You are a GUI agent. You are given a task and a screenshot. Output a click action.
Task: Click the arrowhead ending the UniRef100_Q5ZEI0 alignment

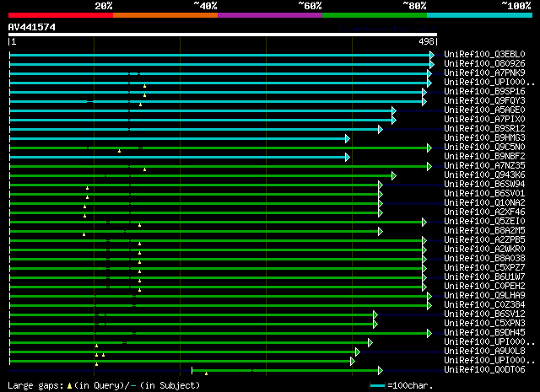click(424, 223)
